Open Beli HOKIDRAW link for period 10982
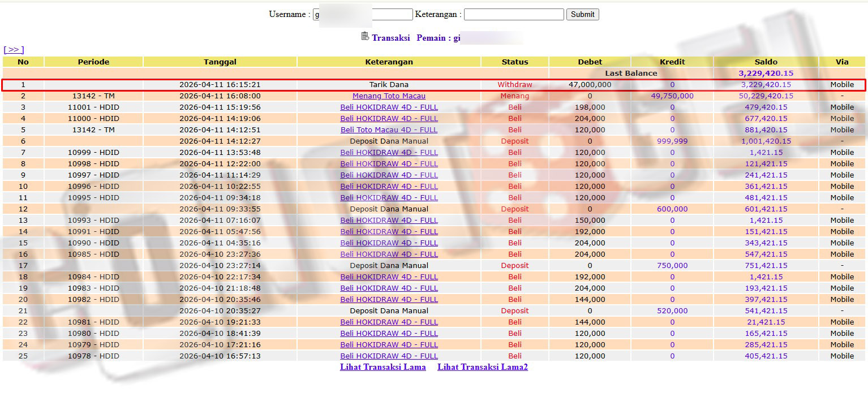Image resolution: width=868 pixels, height=393 pixels. [x=389, y=300]
